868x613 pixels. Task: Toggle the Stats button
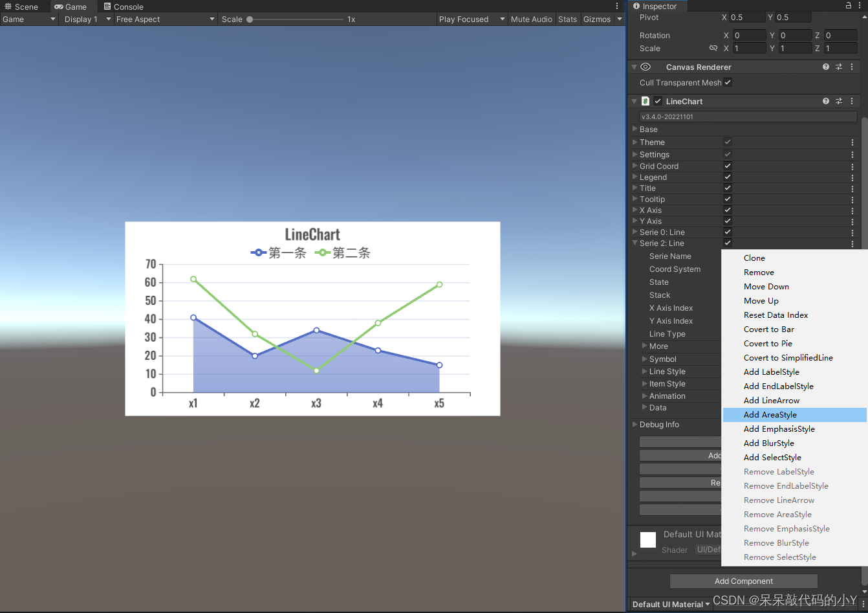tap(567, 19)
